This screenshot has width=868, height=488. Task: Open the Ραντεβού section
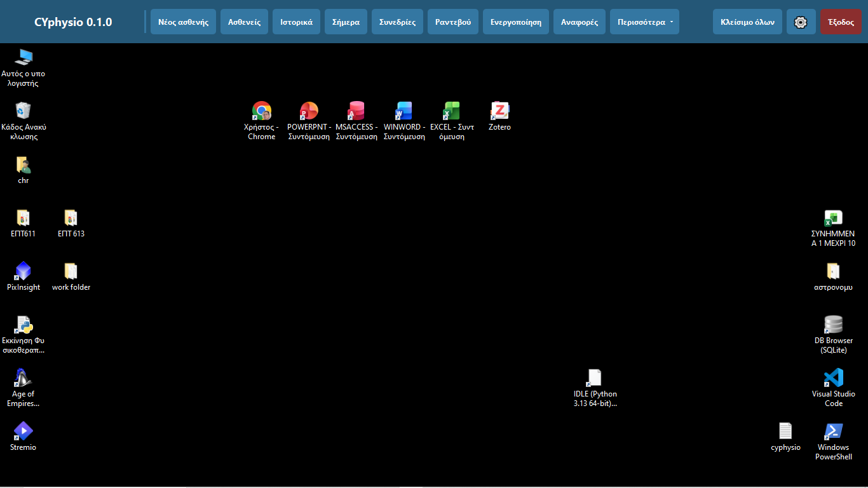453,22
